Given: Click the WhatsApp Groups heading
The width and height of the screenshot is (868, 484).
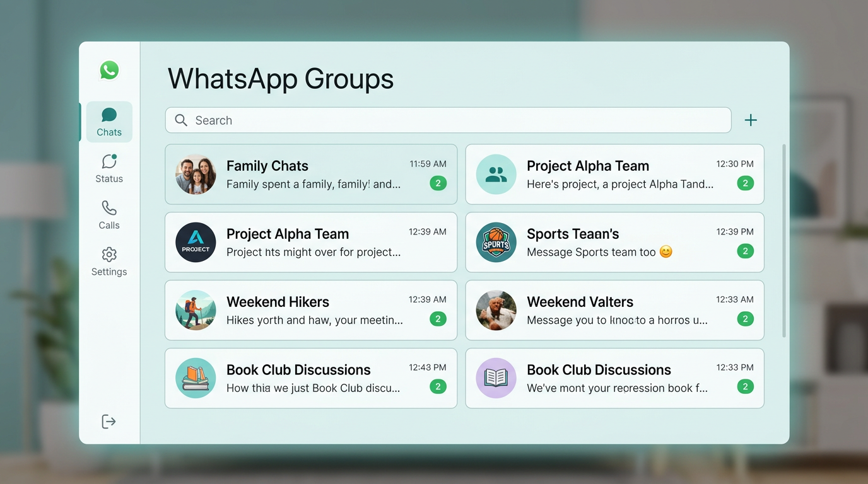Looking at the screenshot, I should tap(281, 79).
